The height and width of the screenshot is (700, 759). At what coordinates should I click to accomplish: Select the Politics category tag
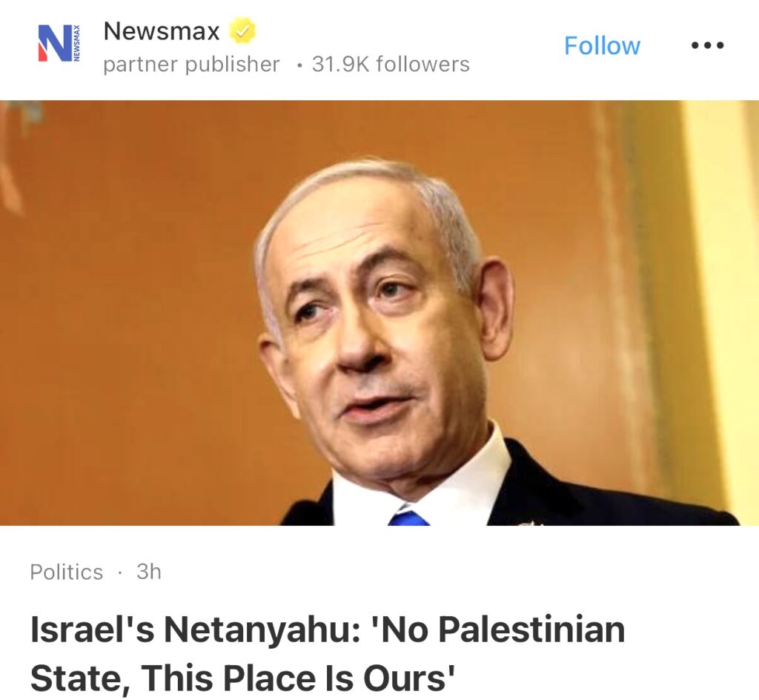click(66, 572)
